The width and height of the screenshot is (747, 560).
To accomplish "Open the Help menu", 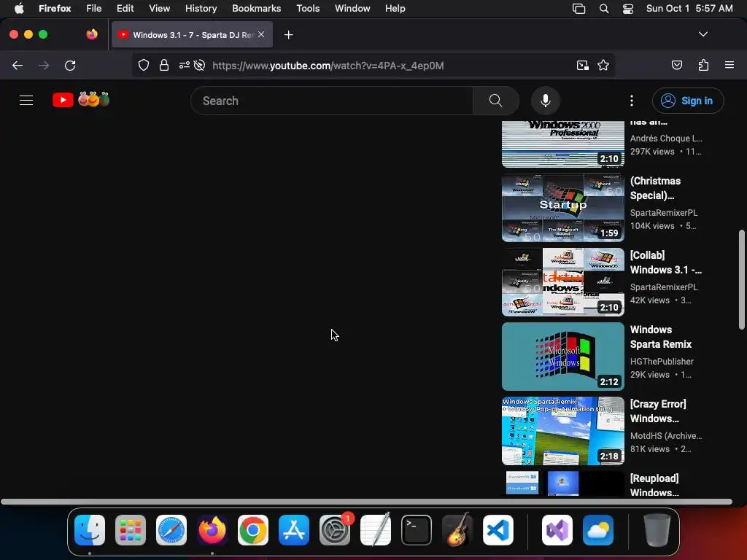I will click(x=395, y=9).
